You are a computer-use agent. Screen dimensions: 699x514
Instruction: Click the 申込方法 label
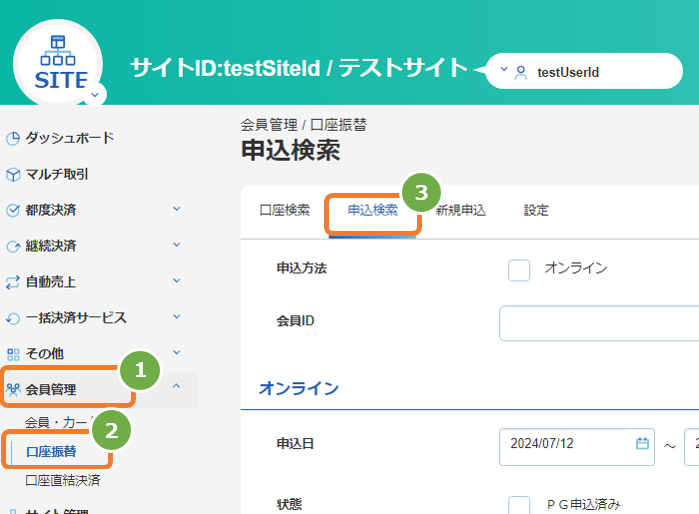click(x=302, y=268)
